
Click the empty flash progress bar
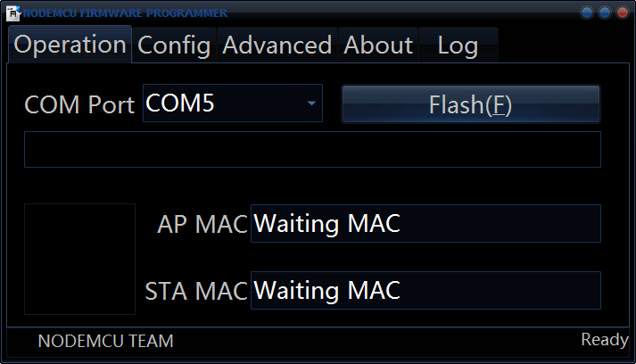point(312,149)
